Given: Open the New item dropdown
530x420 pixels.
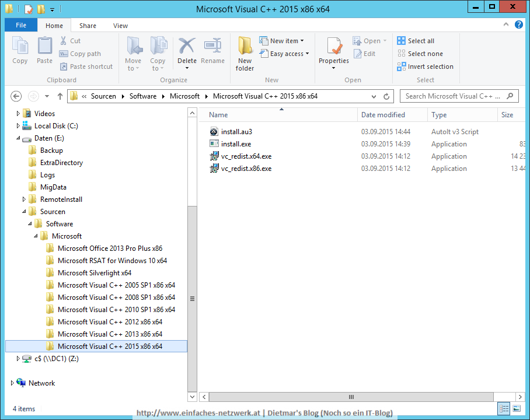Looking at the screenshot, I should tap(281, 41).
